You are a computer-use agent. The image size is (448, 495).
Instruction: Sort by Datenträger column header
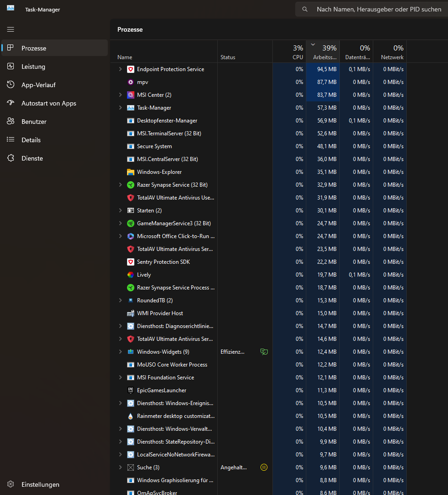356,51
